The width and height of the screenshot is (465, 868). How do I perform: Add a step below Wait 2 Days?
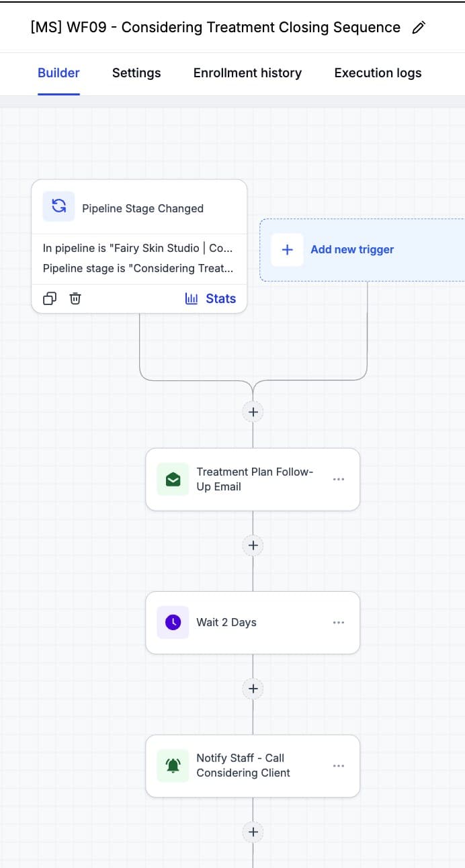coord(253,689)
